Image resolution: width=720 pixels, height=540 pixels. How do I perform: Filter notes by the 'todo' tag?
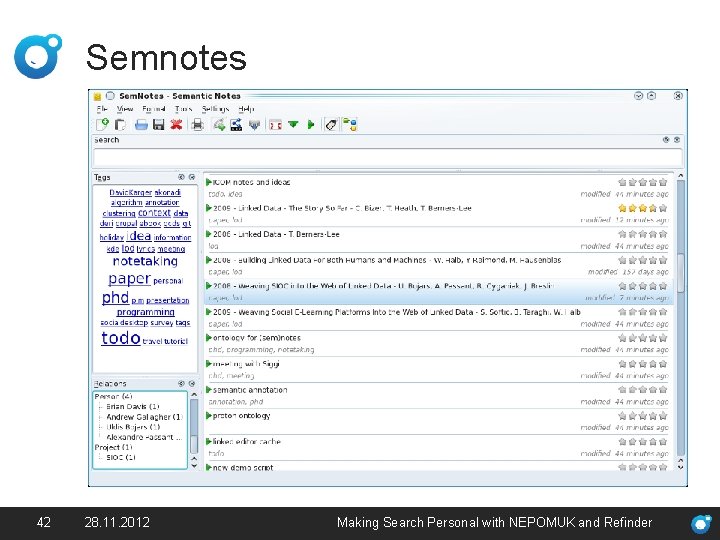121,338
